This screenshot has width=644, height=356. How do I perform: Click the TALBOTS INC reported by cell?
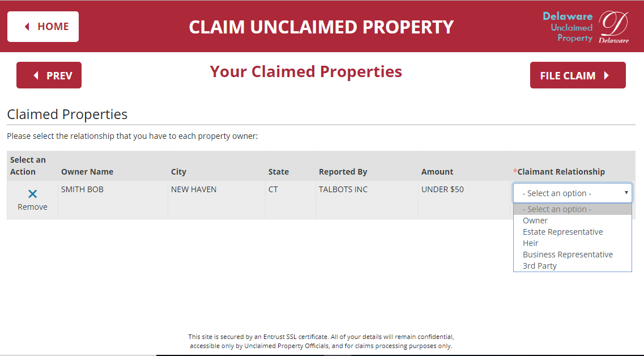343,189
